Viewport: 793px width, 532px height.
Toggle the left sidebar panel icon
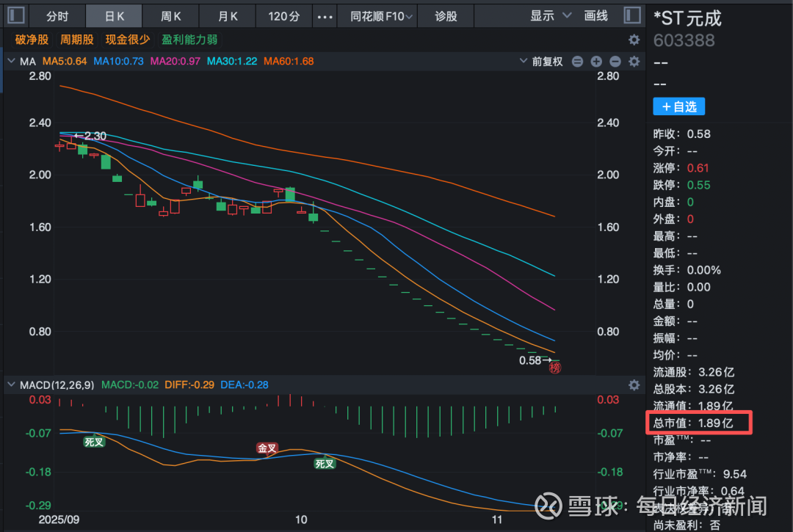click(x=16, y=15)
